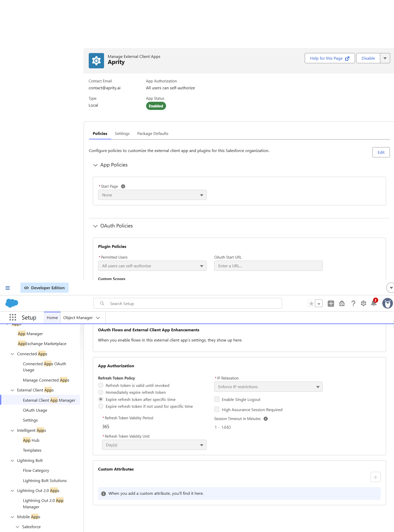The image size is (394, 532).
Task: Go to the Home tab
Action: click(x=52, y=318)
